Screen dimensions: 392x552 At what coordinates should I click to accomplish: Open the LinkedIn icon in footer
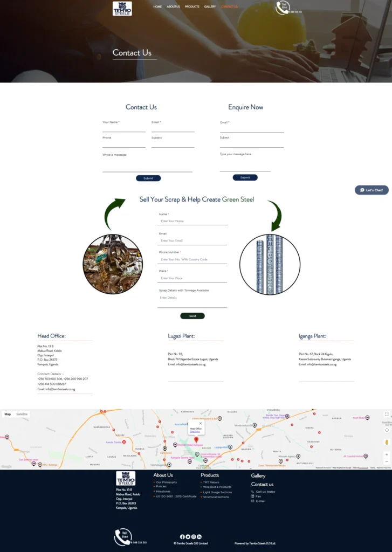click(x=200, y=537)
